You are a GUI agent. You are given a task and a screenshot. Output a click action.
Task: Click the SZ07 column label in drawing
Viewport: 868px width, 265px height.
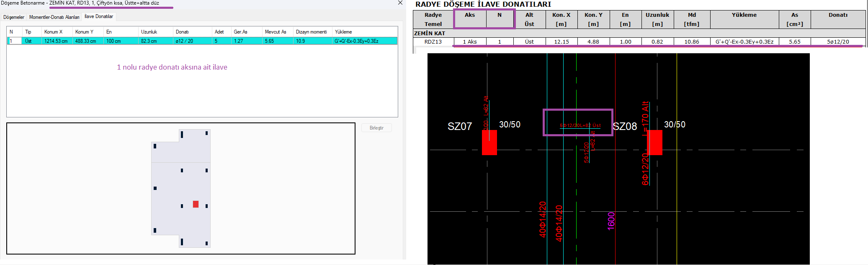(460, 126)
